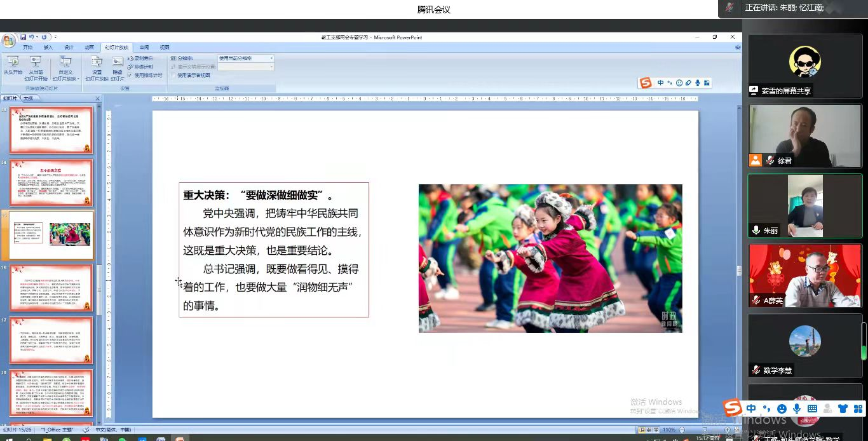The width and height of the screenshot is (868, 441).
Task: Click Sogou input microphone icon in top toolbar
Action: [697, 83]
